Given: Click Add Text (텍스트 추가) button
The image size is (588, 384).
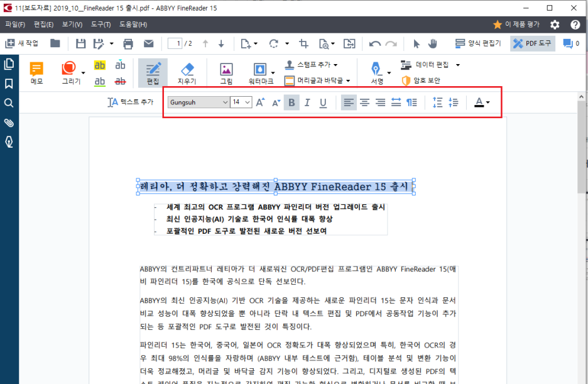Looking at the screenshot, I should pos(131,102).
